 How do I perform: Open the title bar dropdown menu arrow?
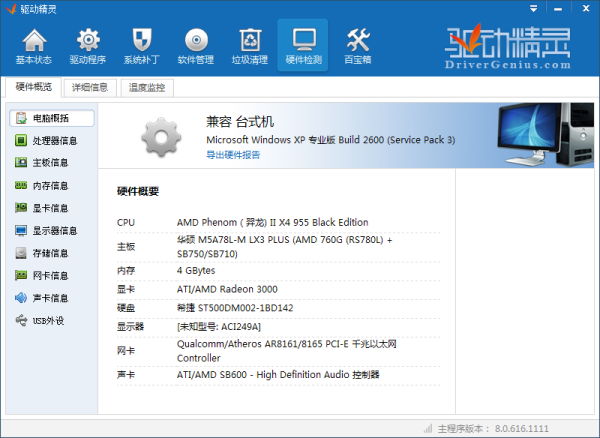tap(533, 8)
